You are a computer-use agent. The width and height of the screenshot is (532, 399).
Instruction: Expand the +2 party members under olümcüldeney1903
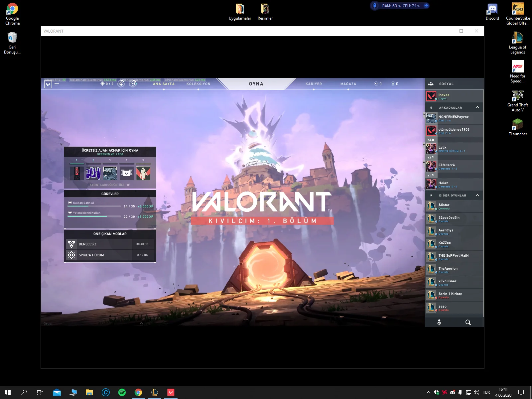[x=431, y=140]
